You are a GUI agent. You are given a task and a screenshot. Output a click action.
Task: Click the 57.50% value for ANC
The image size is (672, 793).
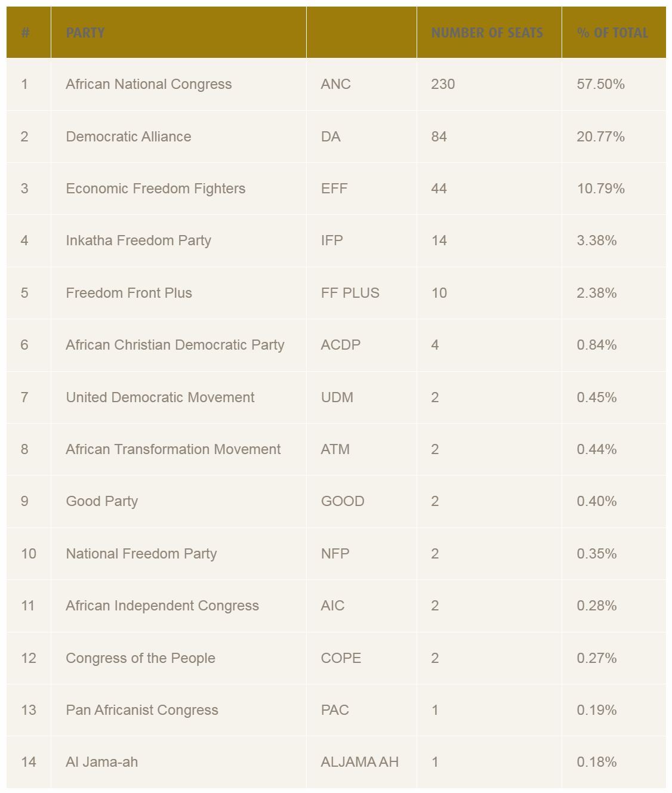pyautogui.click(x=600, y=84)
